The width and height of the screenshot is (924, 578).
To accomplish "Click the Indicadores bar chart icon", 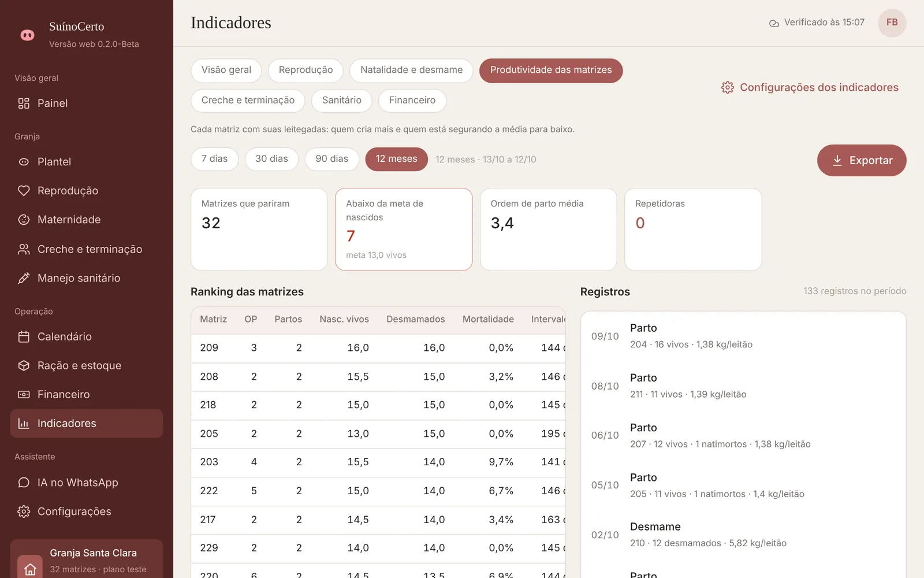I will pos(24,423).
